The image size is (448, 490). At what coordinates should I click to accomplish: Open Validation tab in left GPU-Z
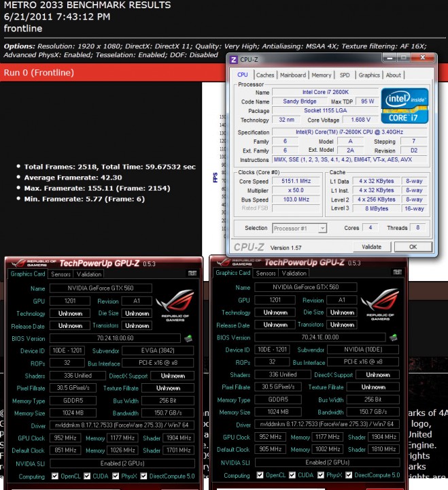[x=89, y=274]
